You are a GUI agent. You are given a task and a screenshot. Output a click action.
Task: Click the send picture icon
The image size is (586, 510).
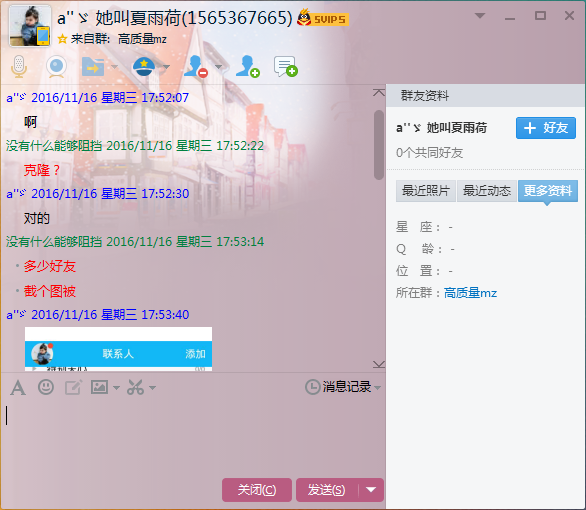pos(99,387)
